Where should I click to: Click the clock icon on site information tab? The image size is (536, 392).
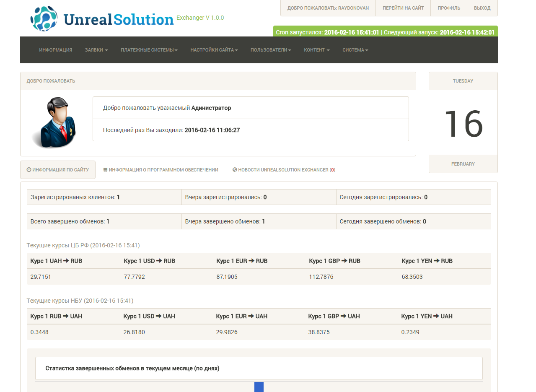29,170
